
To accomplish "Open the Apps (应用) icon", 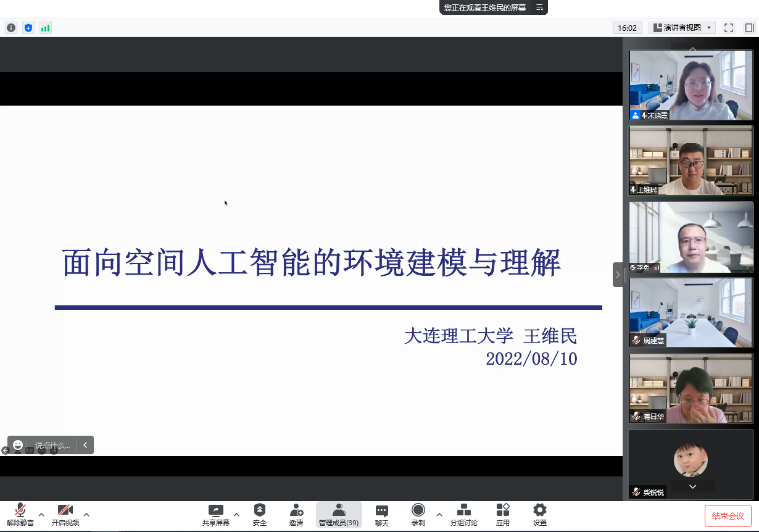I will (x=503, y=515).
